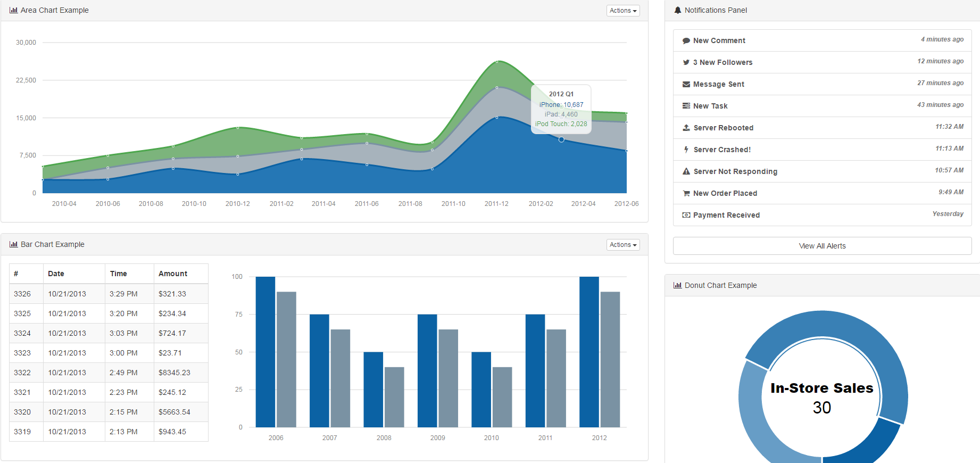Open the Message Sent notification
The width and height of the screenshot is (980, 463).
click(822, 84)
